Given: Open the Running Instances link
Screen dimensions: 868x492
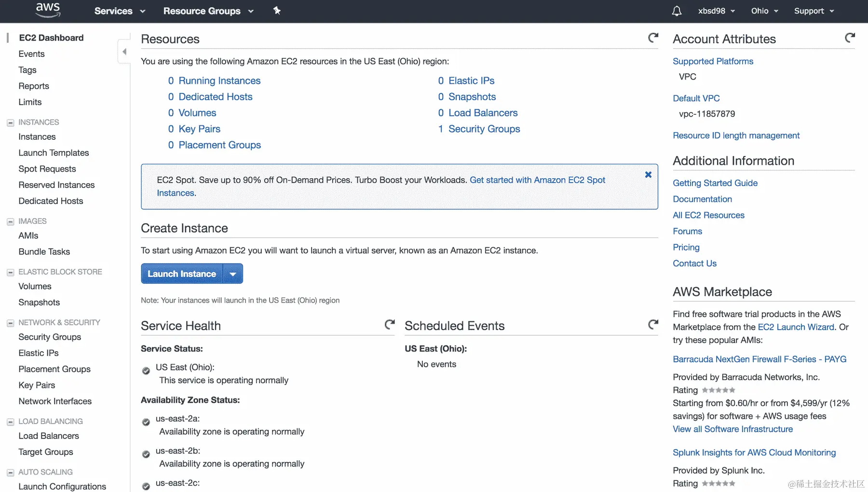Looking at the screenshot, I should 219,81.
